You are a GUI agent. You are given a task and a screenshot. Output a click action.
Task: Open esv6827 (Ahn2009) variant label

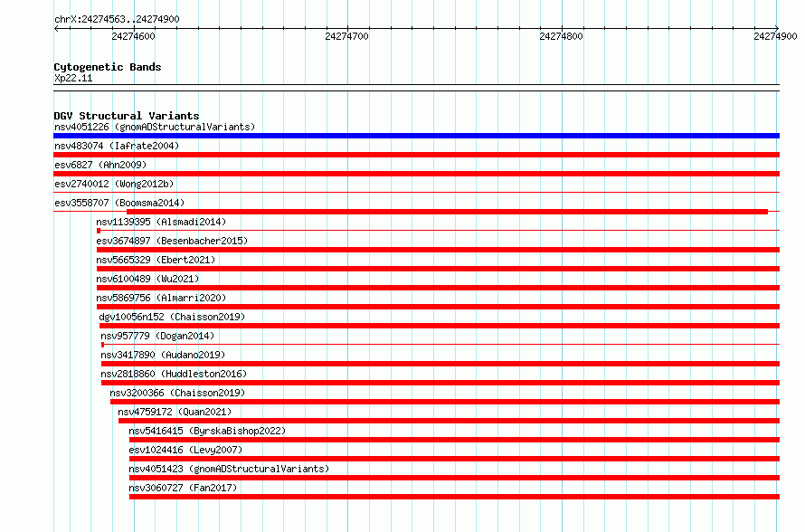(100, 165)
